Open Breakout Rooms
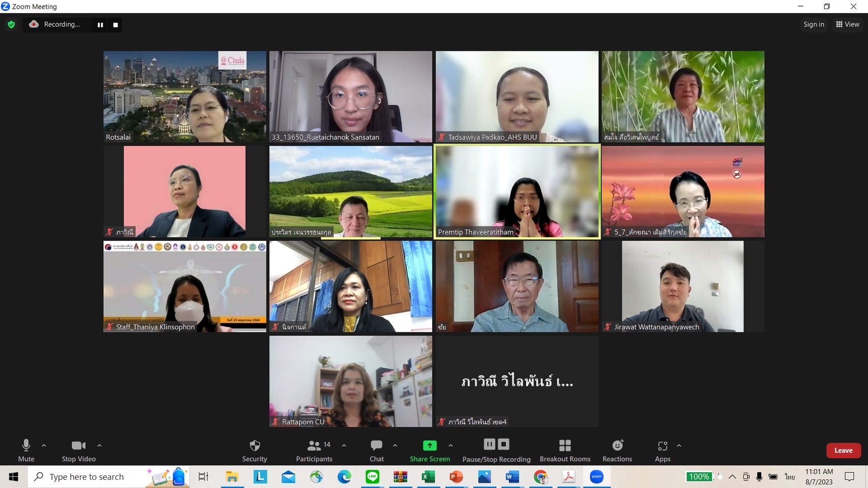The height and width of the screenshot is (488, 868). point(565,450)
